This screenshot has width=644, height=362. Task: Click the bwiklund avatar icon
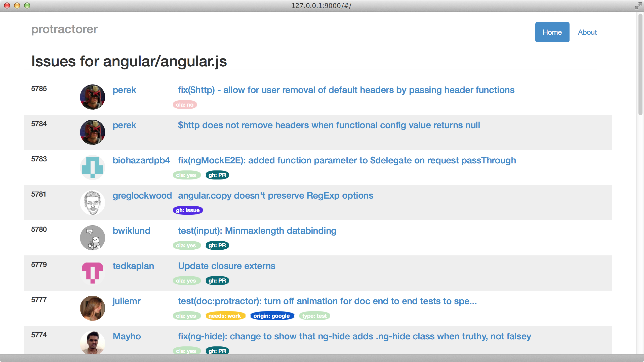pos(92,237)
